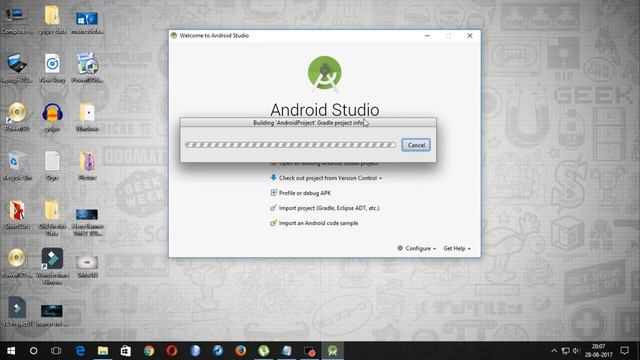Switch to Android Studio on the taskbar
This screenshot has height=360, width=640.
[333, 351]
